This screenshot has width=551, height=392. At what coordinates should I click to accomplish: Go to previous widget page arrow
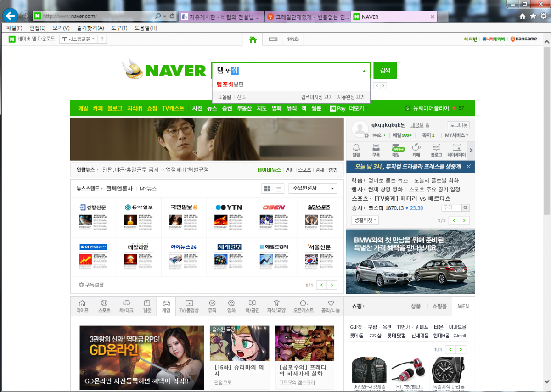454,220
